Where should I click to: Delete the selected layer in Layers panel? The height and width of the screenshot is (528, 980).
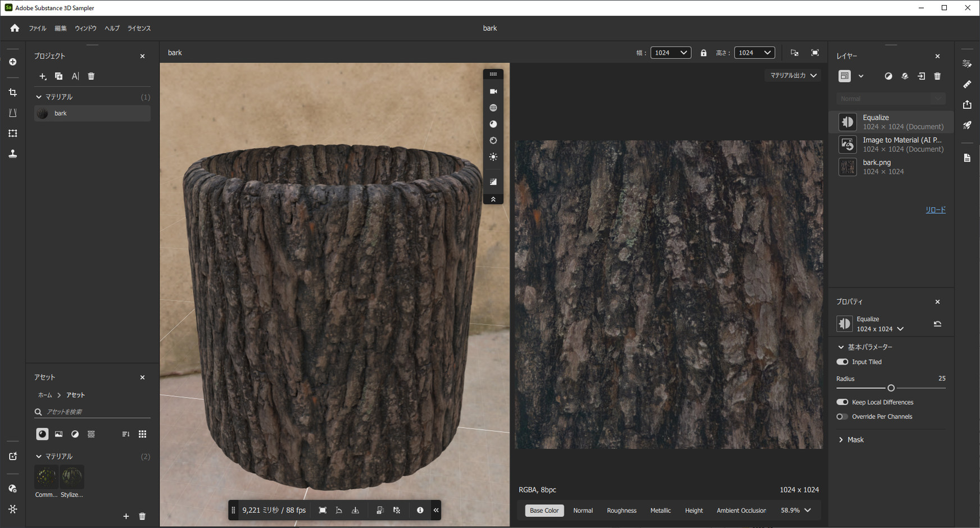(x=937, y=76)
